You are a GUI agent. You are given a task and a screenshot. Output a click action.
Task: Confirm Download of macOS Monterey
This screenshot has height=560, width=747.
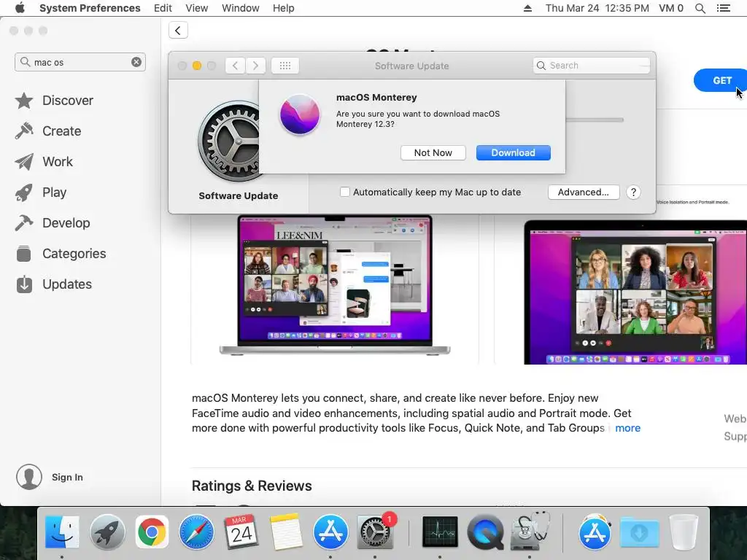pos(513,153)
